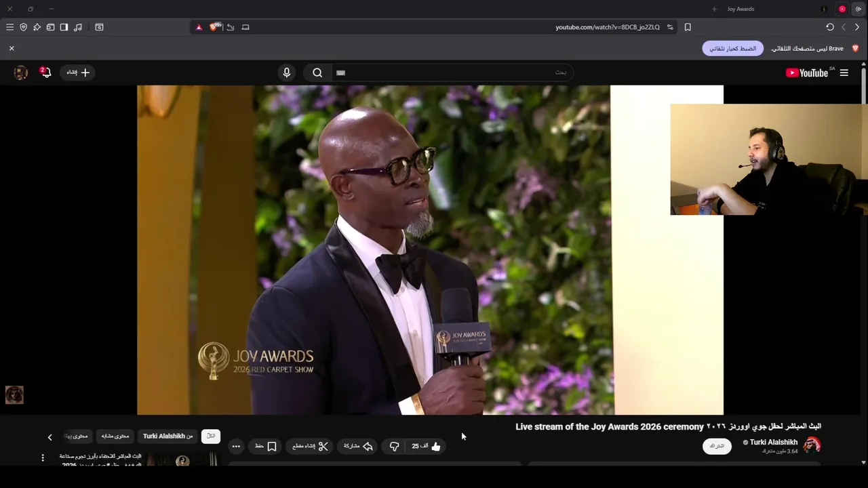Open YouTube guide hamburger menu
Screen dimensions: 868x488
click(x=844, y=73)
